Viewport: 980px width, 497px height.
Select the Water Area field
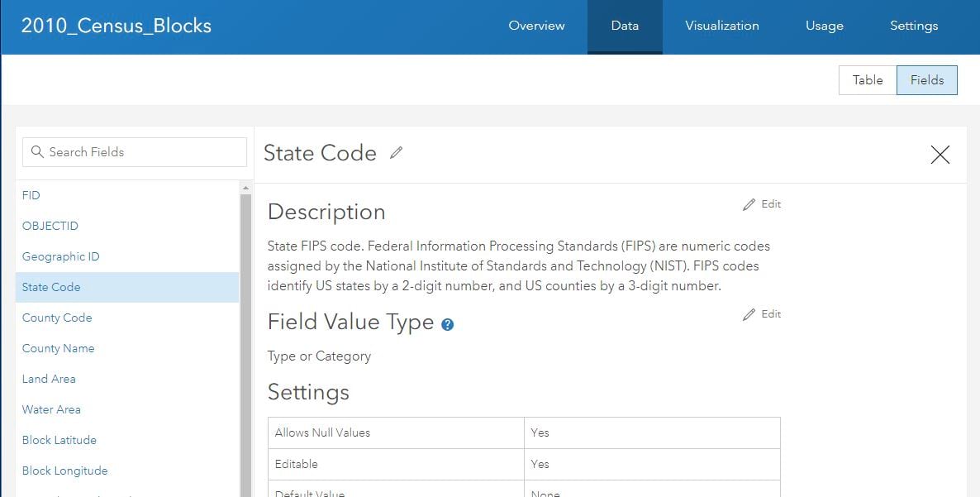click(51, 409)
